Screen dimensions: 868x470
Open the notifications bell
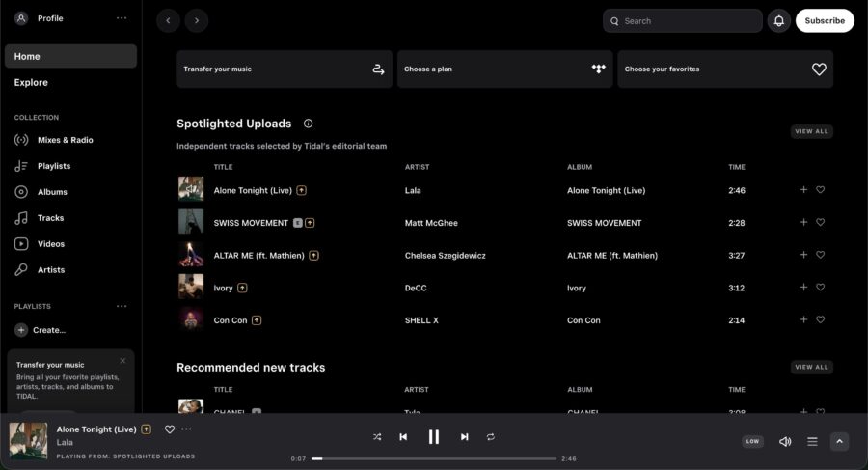tap(778, 20)
